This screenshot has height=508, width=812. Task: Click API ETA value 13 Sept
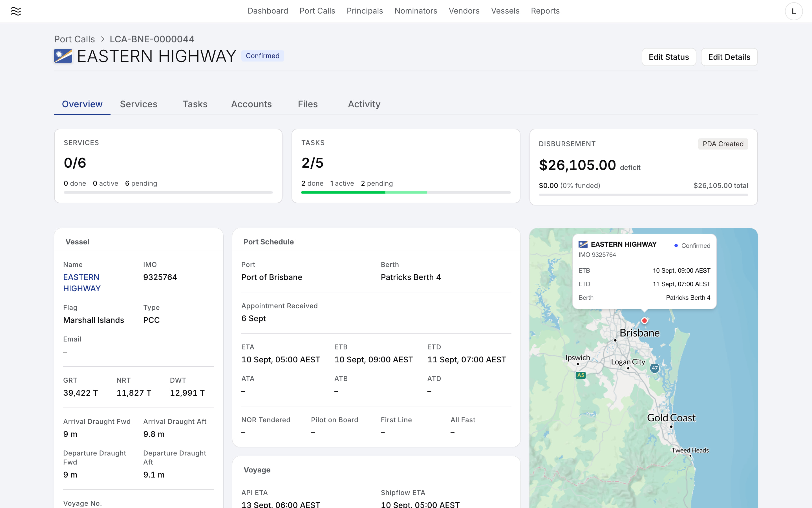pyautogui.click(x=281, y=504)
